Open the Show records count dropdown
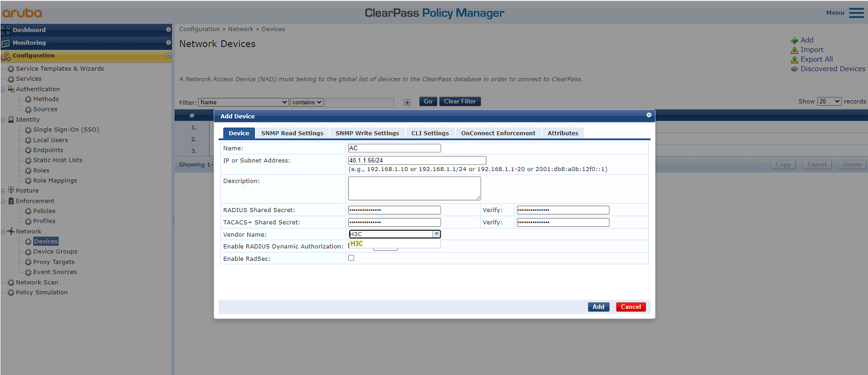The width and height of the screenshot is (868, 375). click(829, 101)
